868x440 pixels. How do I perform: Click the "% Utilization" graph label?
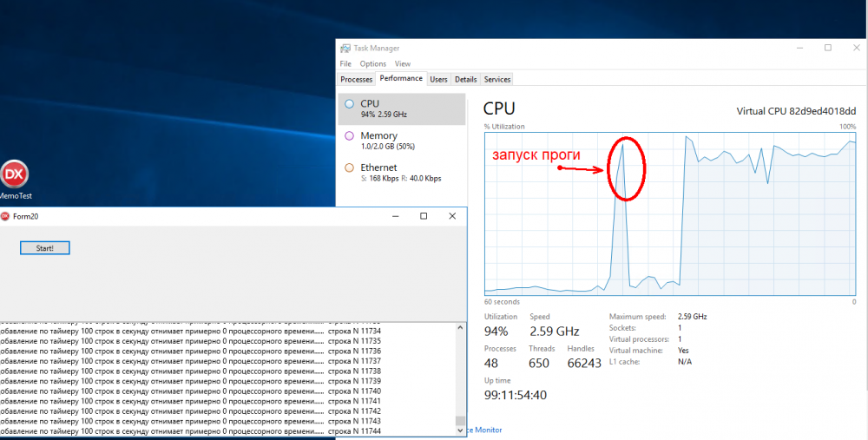[x=504, y=126]
